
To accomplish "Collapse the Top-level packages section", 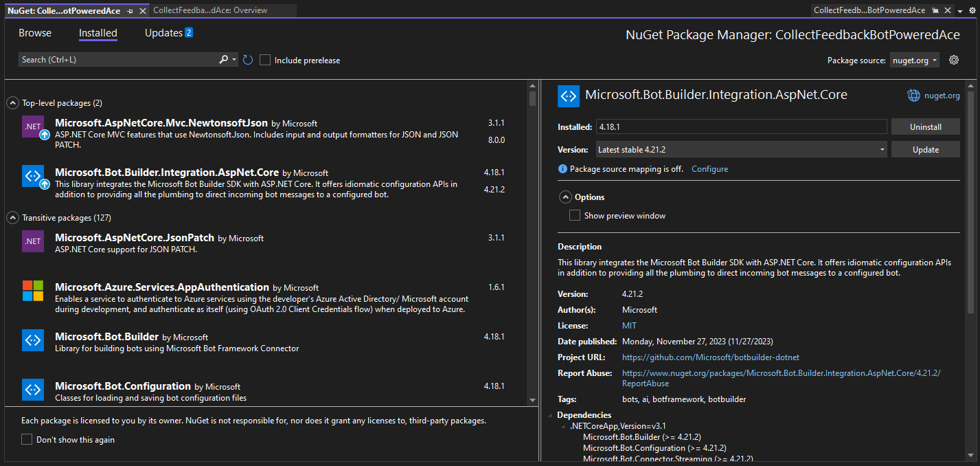I will click(12, 102).
